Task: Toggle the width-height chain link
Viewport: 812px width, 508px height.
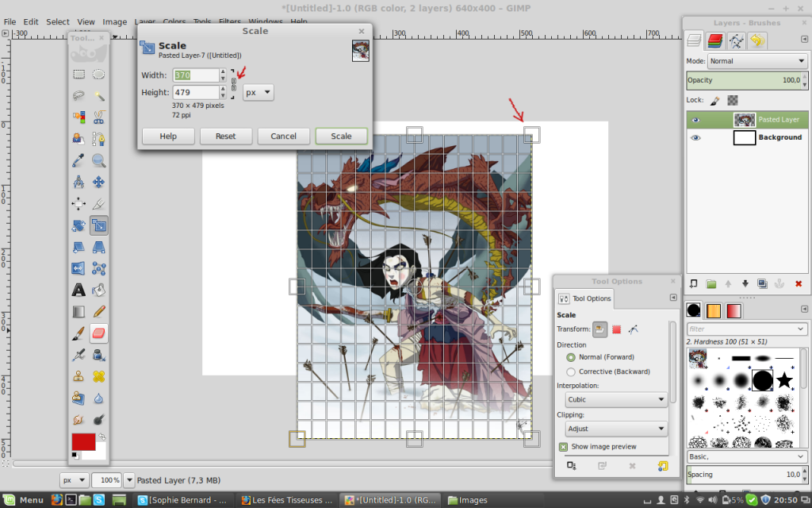Action: tap(234, 84)
